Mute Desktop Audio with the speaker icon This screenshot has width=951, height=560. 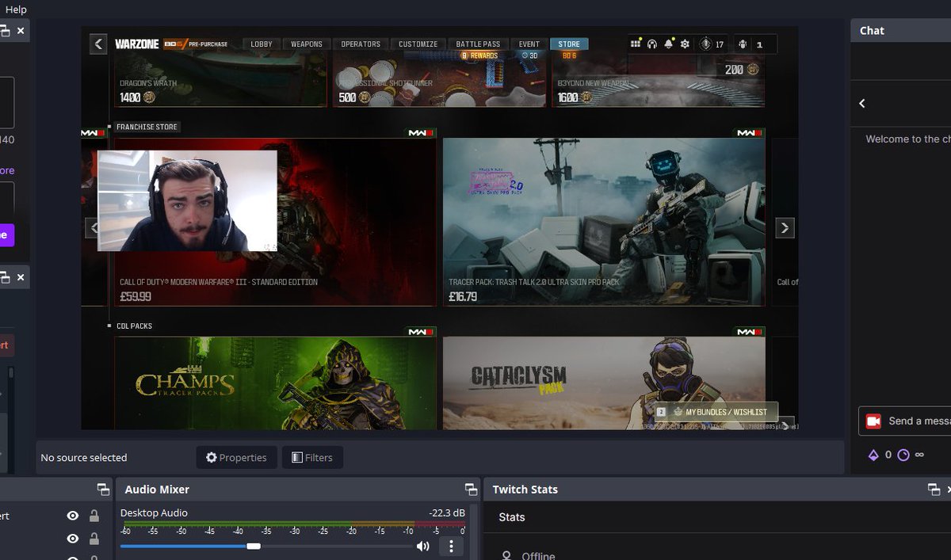pos(423,546)
